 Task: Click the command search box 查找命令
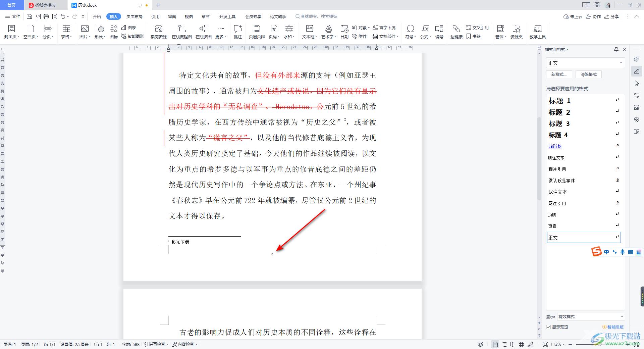316,16
